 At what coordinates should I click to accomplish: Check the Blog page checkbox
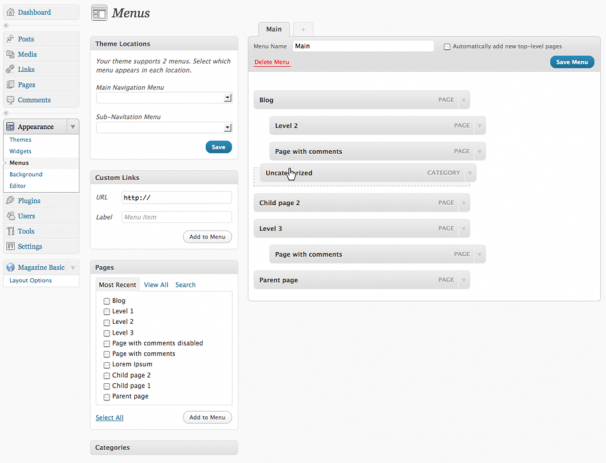(107, 301)
